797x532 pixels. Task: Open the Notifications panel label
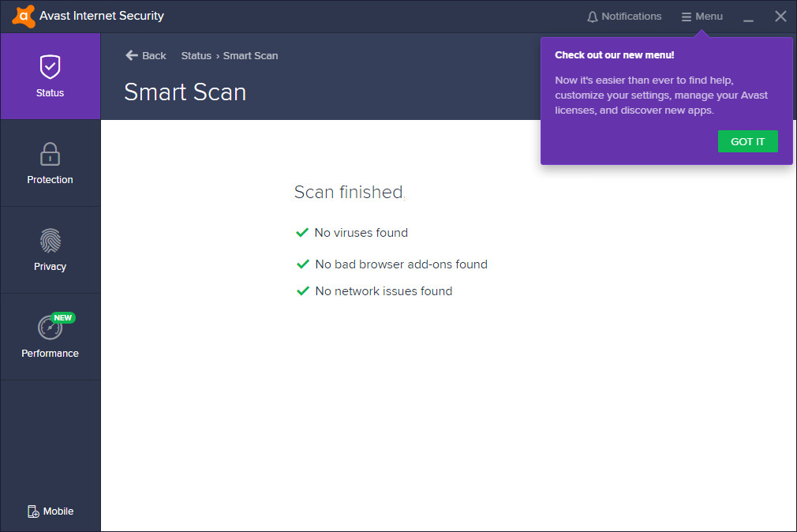tap(631, 17)
